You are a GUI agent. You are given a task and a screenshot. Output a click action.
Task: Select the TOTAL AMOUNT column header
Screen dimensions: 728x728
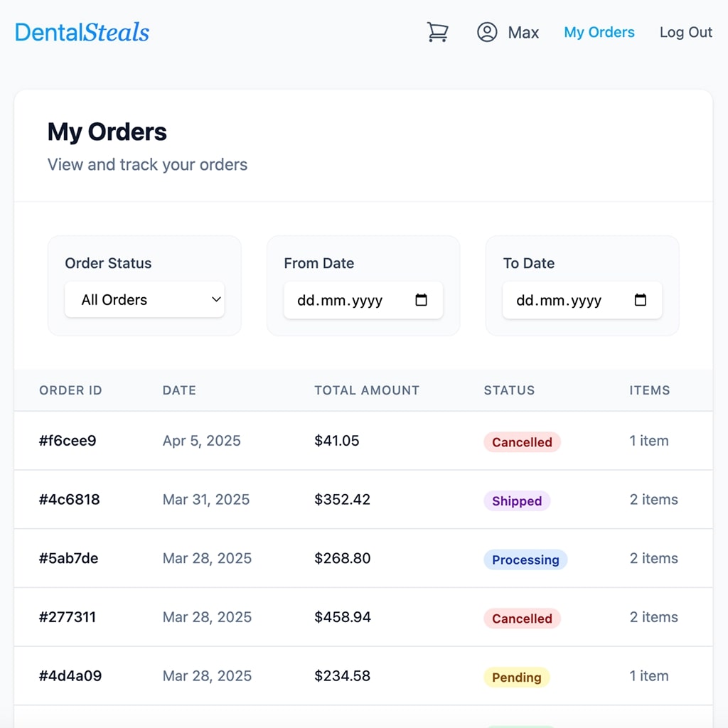tap(367, 390)
